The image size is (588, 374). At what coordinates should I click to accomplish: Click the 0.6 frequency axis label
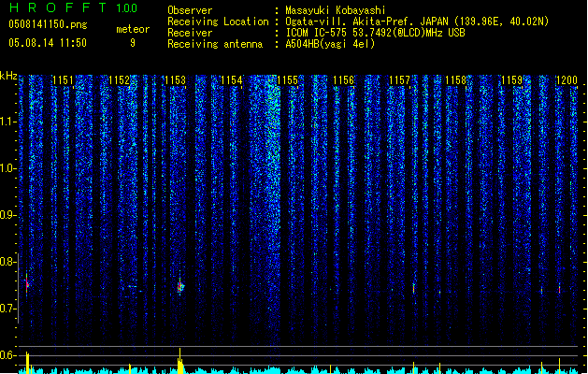pyautogui.click(x=7, y=355)
